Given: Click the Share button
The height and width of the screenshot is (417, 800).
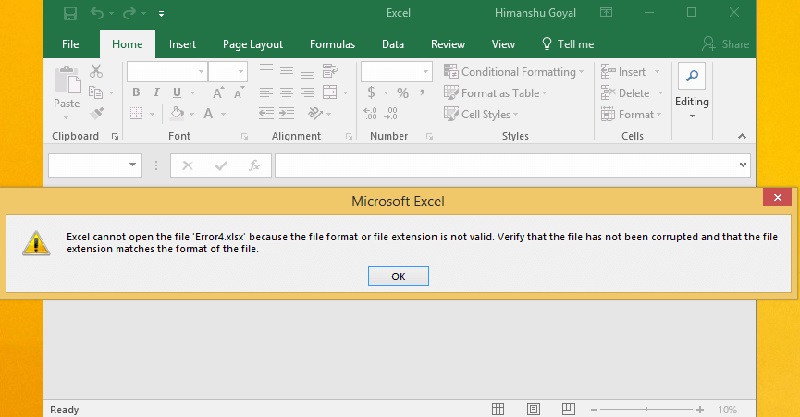Looking at the screenshot, I should pos(725,44).
